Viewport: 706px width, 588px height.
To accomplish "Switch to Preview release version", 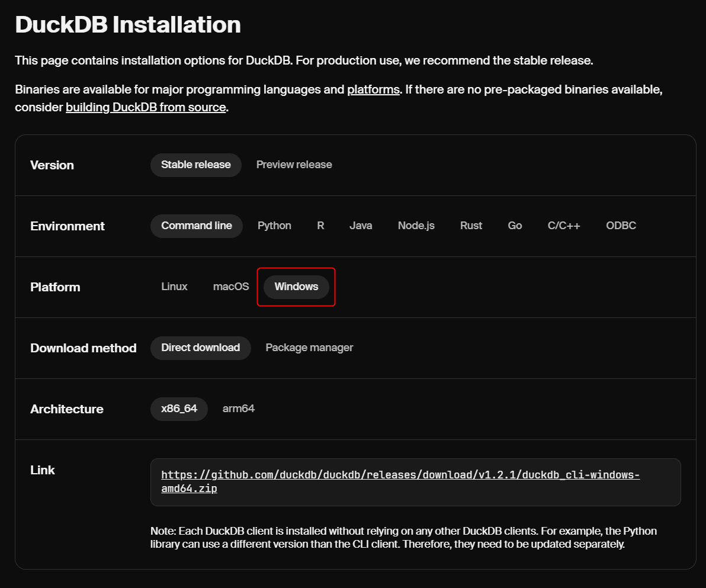I will click(x=294, y=165).
